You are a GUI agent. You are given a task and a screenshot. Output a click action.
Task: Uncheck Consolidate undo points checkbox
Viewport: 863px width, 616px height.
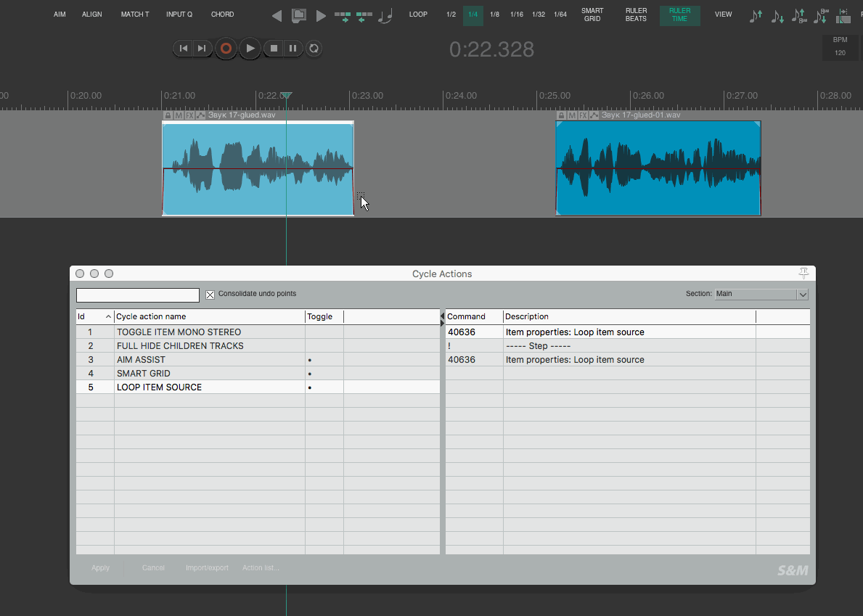click(210, 295)
